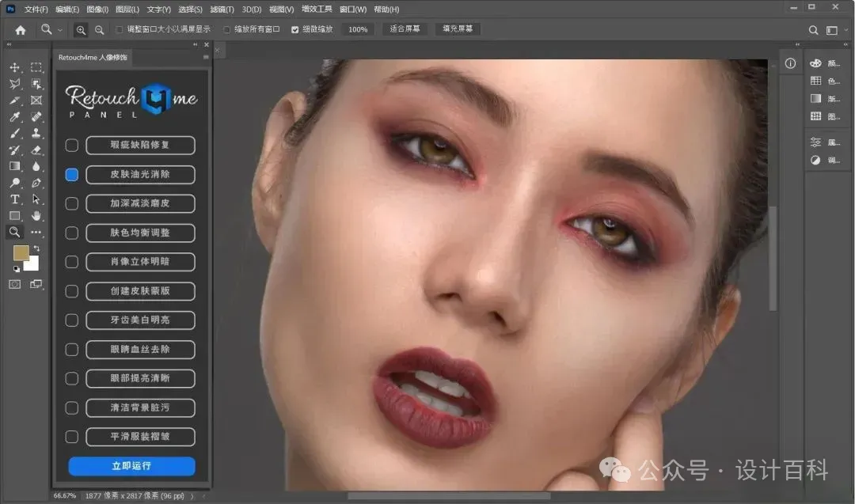Select the Hand tool
The image size is (855, 504).
pos(36,216)
